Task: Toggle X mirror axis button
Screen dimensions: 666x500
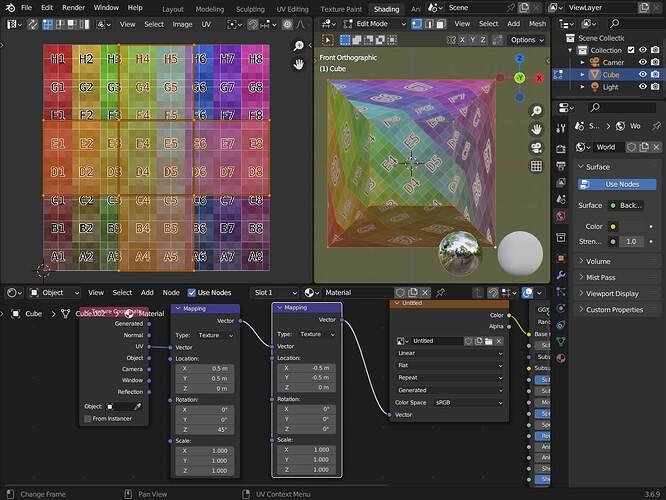Action: click(x=462, y=40)
